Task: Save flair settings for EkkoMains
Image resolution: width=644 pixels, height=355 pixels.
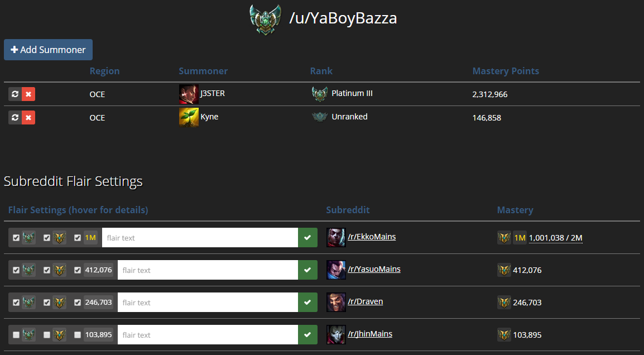Action: click(307, 237)
